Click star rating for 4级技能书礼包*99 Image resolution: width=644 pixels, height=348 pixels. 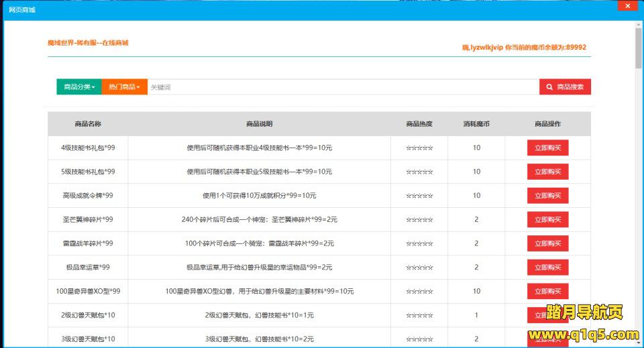point(419,148)
